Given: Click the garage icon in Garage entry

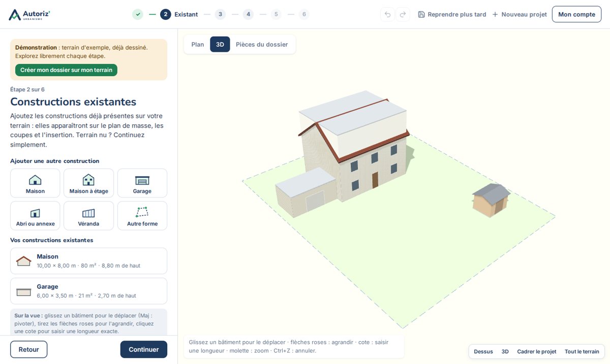Looking at the screenshot, I should [x=24, y=292].
